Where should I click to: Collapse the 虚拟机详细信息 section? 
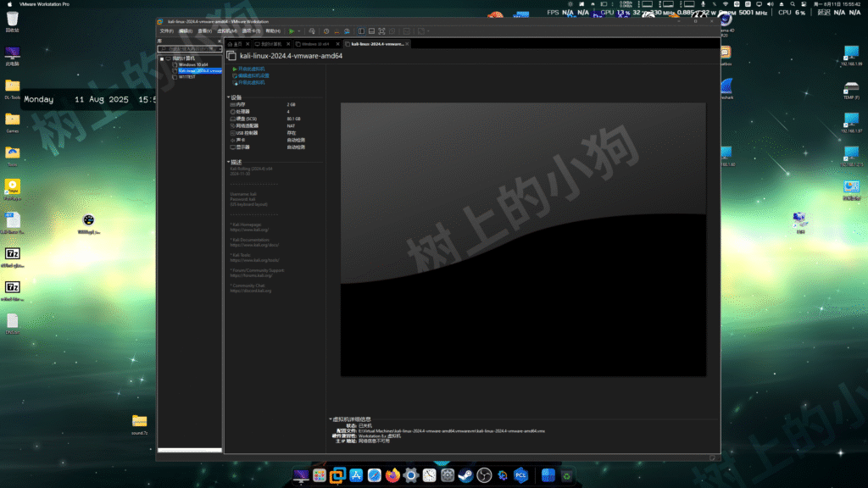331,419
